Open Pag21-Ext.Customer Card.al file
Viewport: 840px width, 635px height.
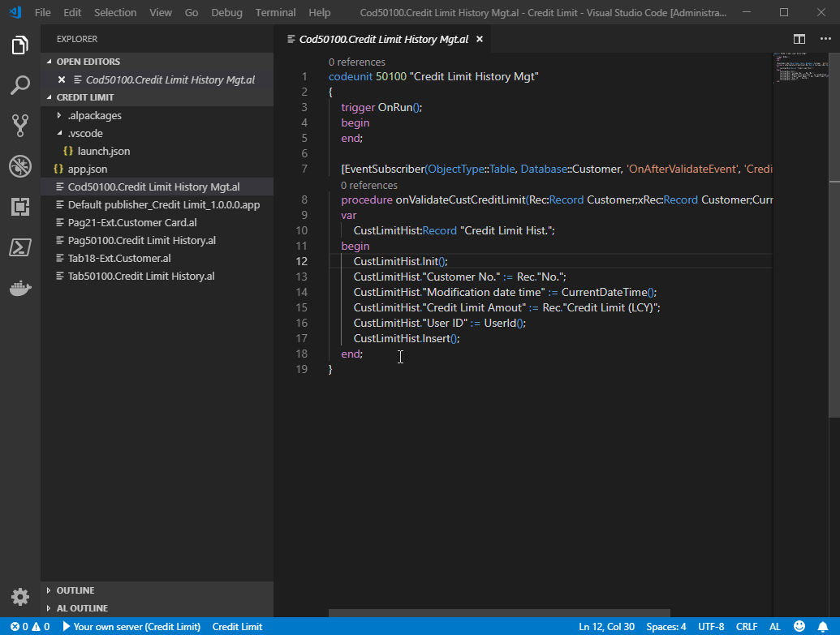pyautogui.click(x=132, y=222)
